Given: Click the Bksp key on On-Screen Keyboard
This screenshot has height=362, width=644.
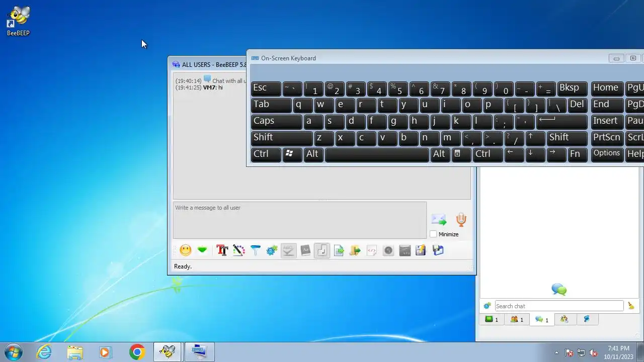Looking at the screenshot, I should (573, 88).
